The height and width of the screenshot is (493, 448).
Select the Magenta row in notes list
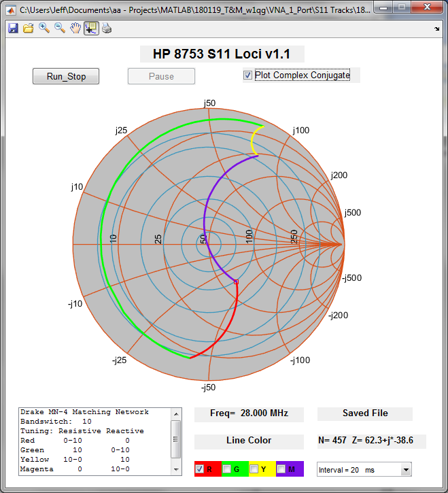[x=75, y=469]
